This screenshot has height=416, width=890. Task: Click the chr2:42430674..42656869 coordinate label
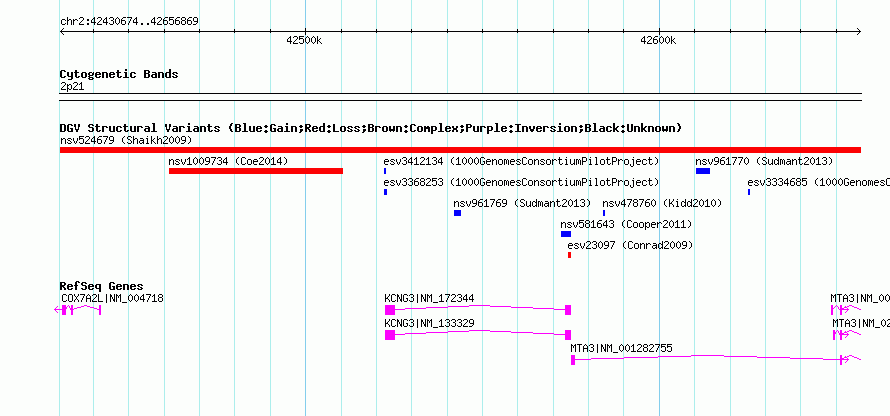point(129,22)
